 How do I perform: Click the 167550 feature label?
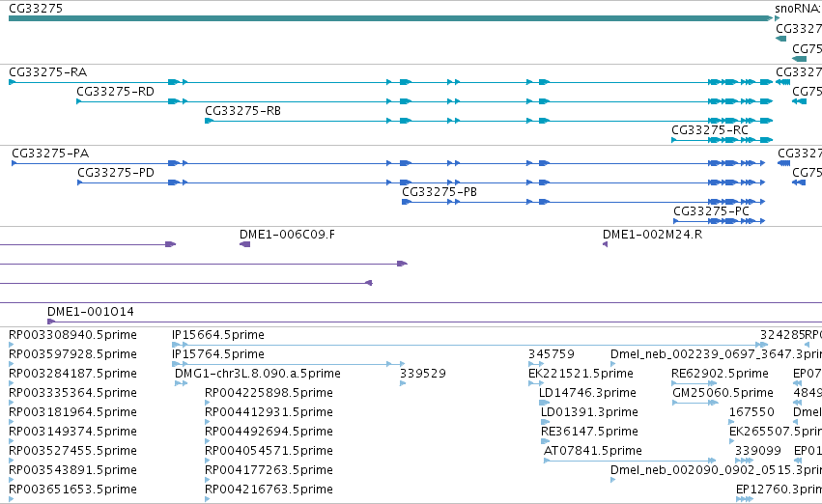[751, 412]
